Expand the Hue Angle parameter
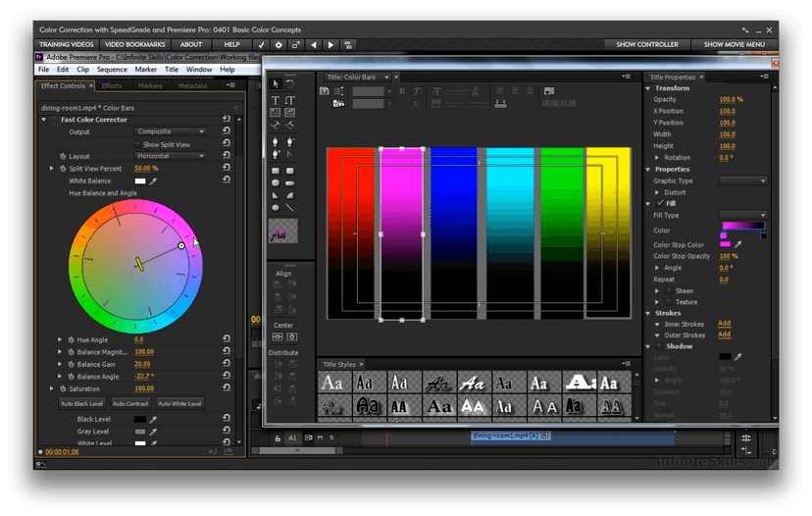Viewport: 812px width, 516px height. pos(60,339)
